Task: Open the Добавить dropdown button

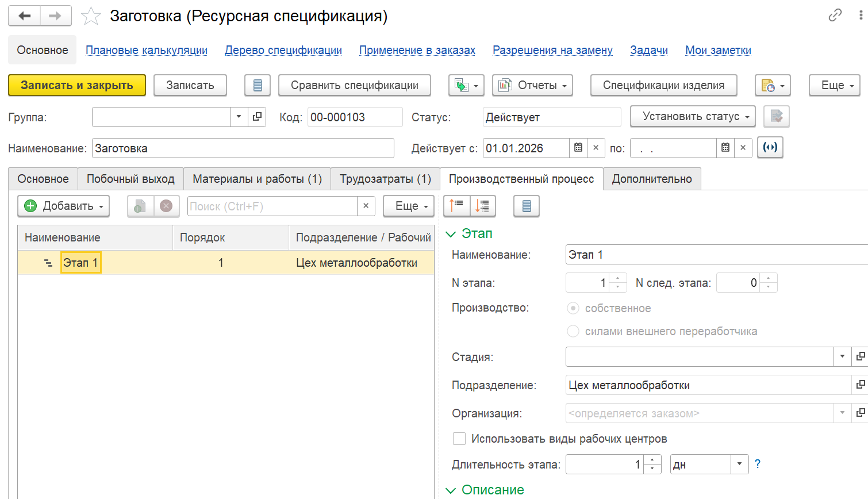Action: click(x=64, y=206)
